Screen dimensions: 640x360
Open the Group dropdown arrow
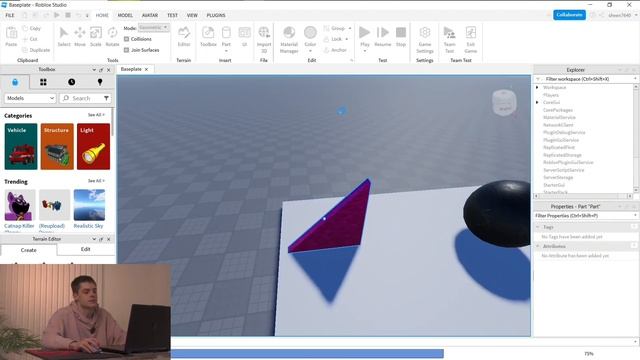coord(350,28)
